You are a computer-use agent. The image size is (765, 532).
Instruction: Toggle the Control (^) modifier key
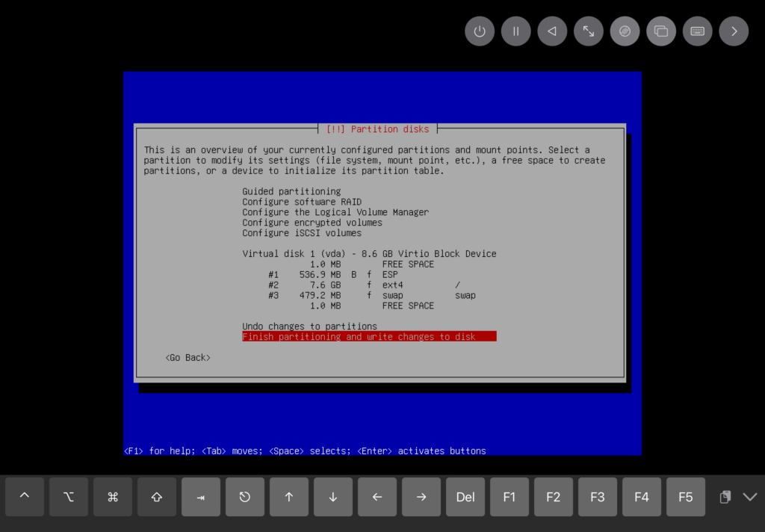(x=25, y=497)
